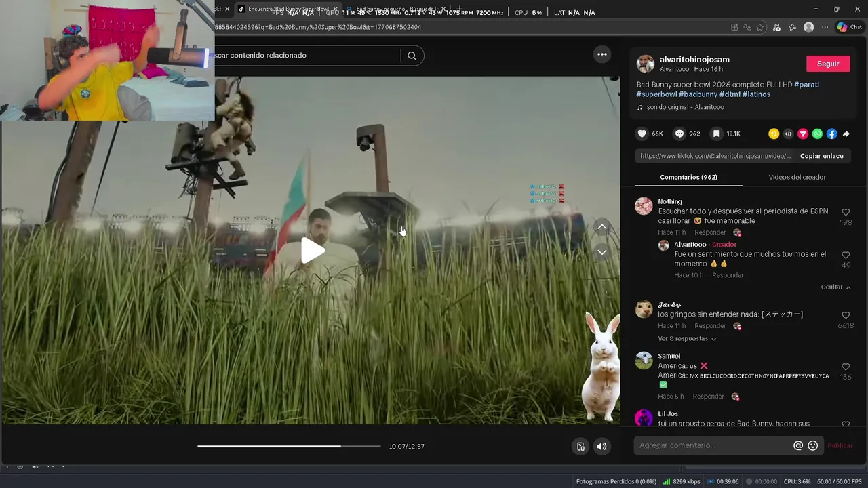Viewport: 868px width, 488px height.
Task: Open the #badbunny hashtag link
Action: coord(698,94)
